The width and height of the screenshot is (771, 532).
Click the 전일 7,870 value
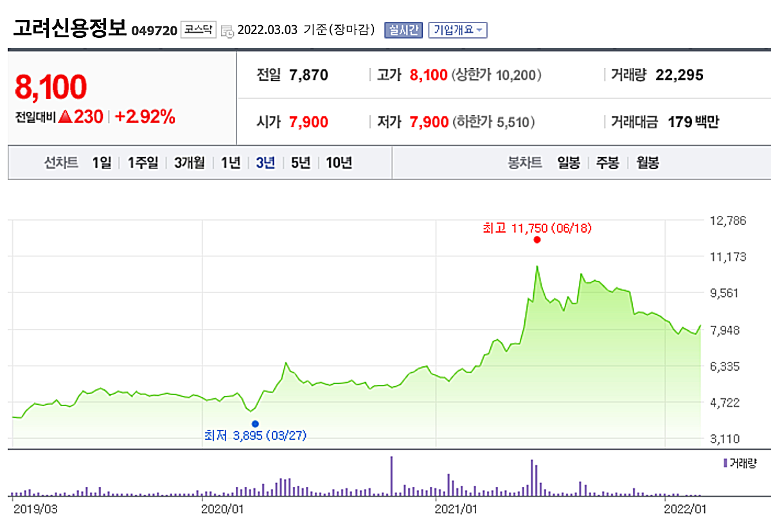pyautogui.click(x=308, y=75)
